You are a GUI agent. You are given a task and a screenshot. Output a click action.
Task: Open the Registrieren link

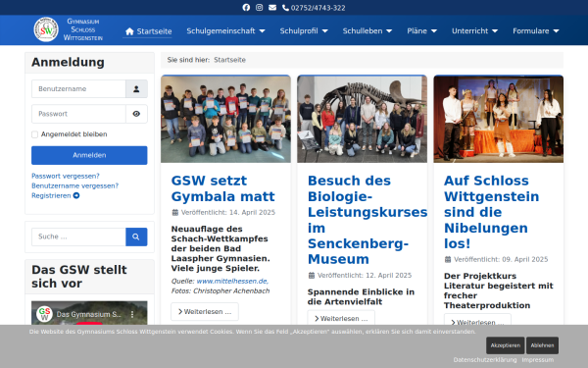tap(56, 195)
